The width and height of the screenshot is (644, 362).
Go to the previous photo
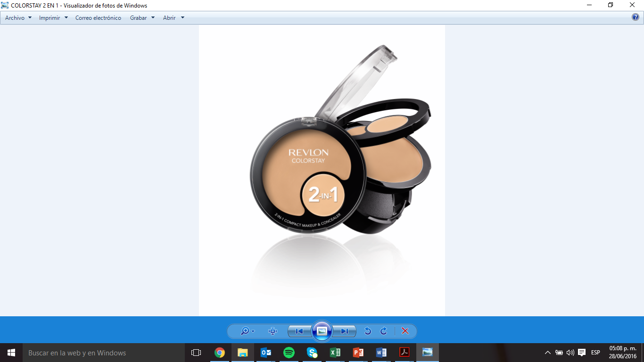pos(299,331)
